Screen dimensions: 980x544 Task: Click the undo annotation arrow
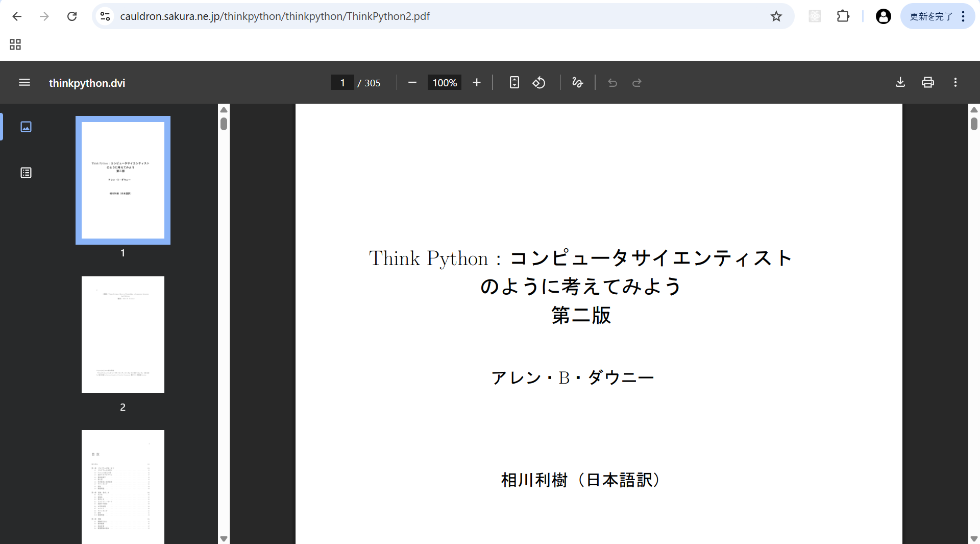(x=612, y=82)
